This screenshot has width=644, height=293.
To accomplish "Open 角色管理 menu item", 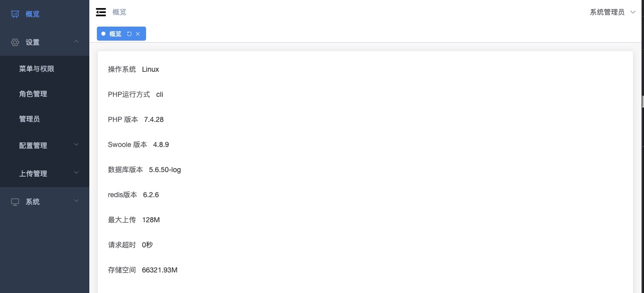I will [x=45, y=94].
